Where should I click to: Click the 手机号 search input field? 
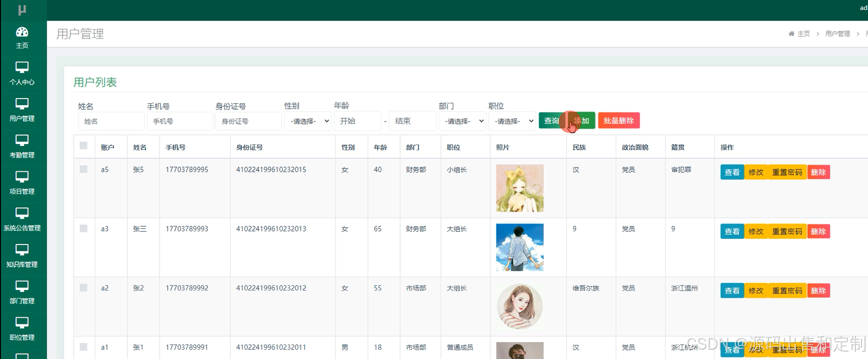pyautogui.click(x=180, y=121)
